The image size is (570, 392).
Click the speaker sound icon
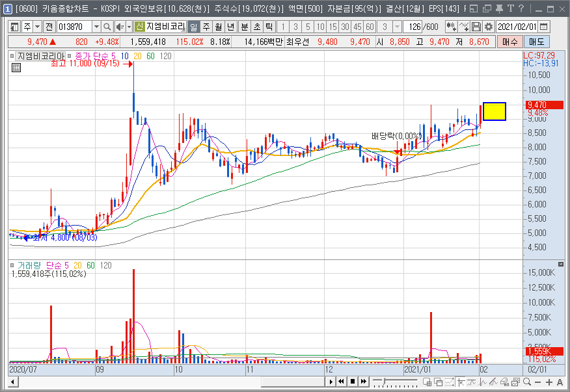tap(119, 27)
